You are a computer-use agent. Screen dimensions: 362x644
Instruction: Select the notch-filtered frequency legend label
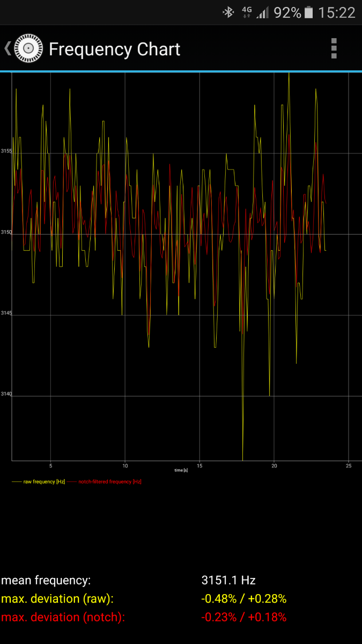110,481
